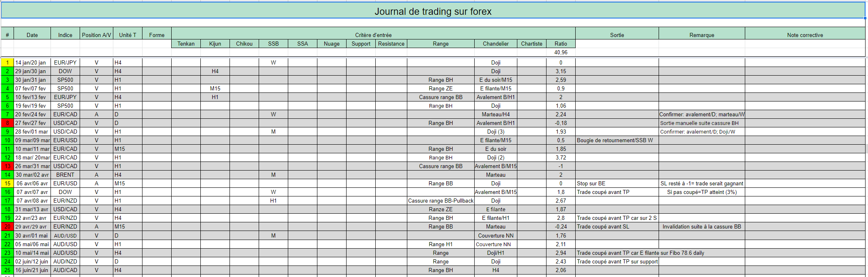Select the Chandelier sub-header cell

click(496, 44)
